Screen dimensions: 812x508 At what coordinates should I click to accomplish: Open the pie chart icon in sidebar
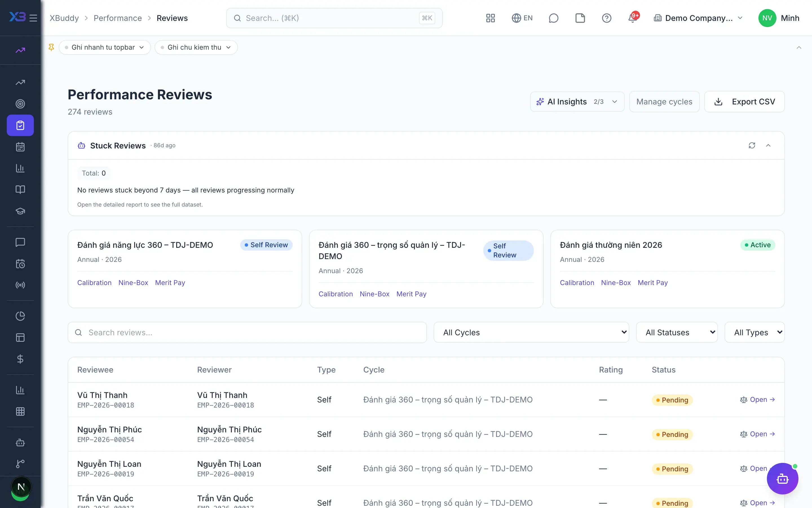20,316
